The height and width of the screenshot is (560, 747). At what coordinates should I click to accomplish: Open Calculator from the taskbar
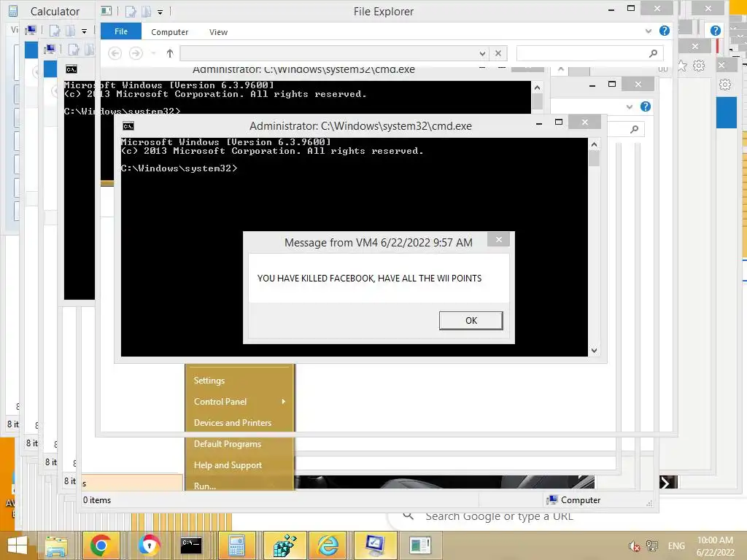coord(237,545)
